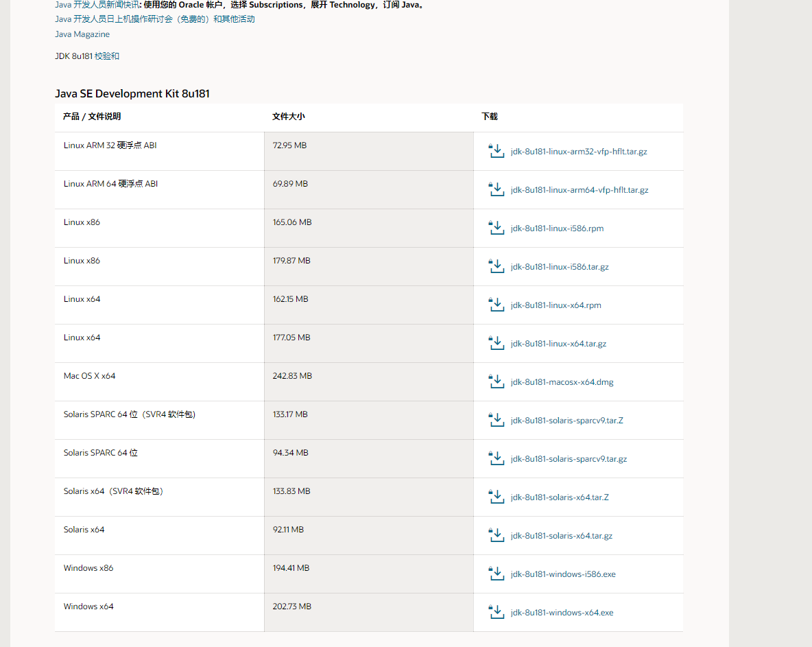Image resolution: width=812 pixels, height=647 pixels.
Task: Select the 202.73 MB size cell
Action: (x=369, y=612)
